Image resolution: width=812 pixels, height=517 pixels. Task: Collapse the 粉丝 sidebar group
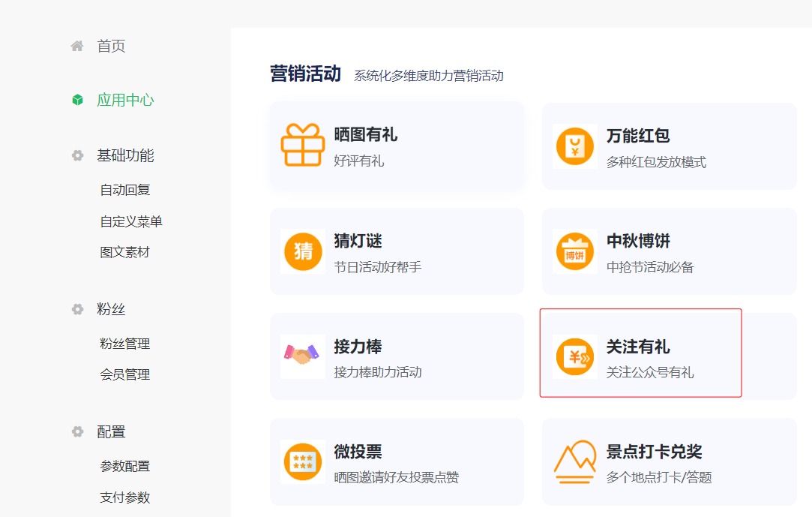click(98, 309)
